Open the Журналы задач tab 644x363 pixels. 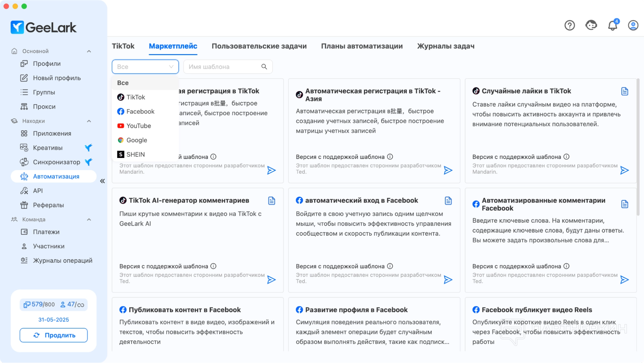tap(446, 46)
